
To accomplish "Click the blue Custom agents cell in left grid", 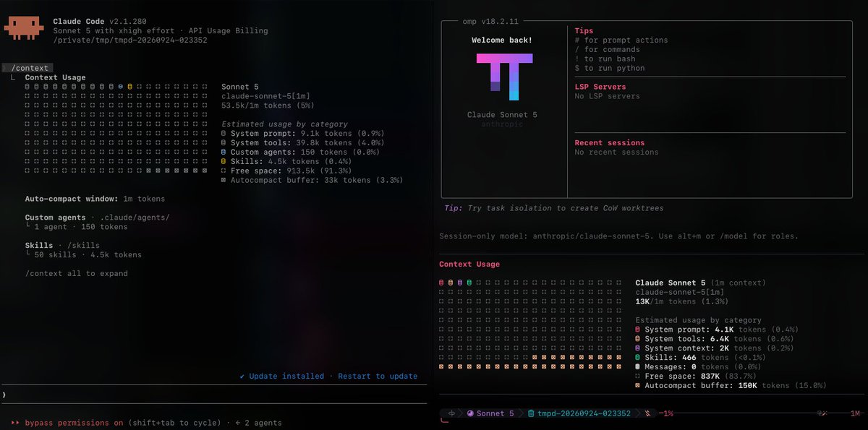I will point(121,87).
